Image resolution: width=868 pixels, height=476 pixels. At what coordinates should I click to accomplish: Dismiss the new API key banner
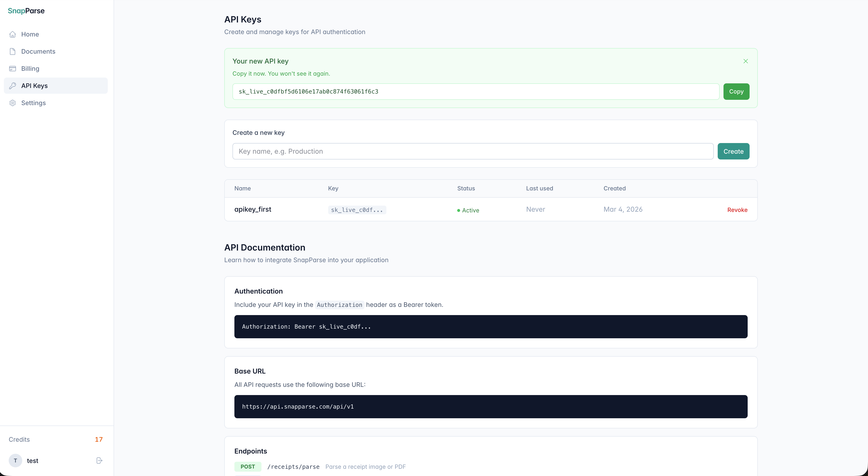coord(745,61)
